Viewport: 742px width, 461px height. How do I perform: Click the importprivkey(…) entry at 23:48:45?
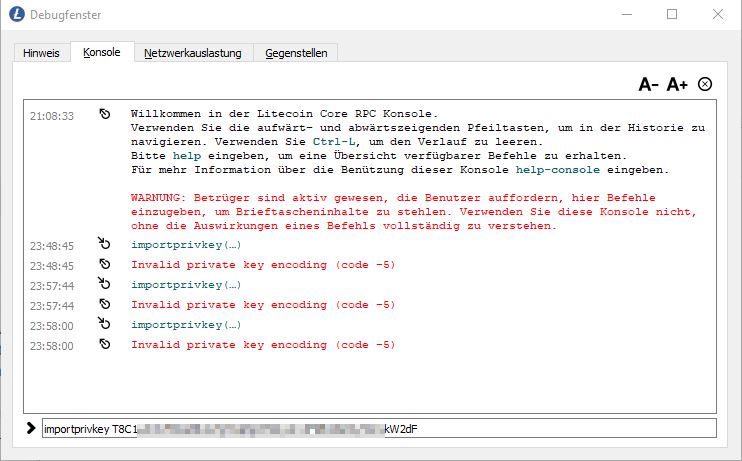point(186,245)
